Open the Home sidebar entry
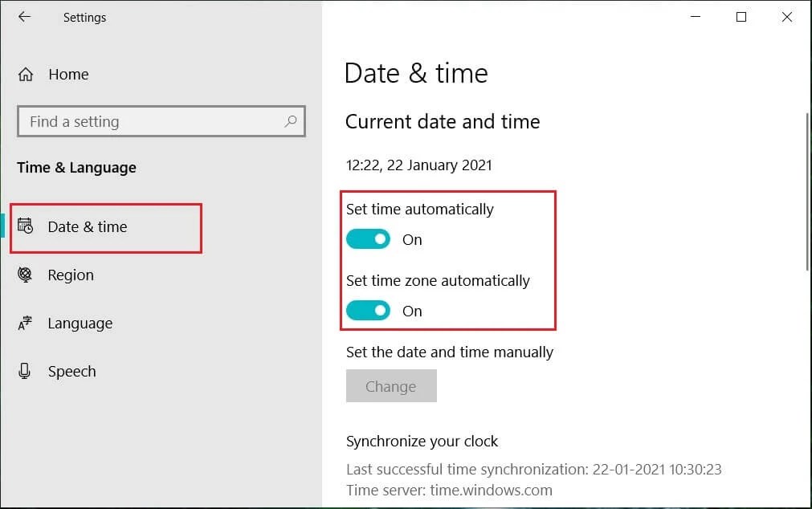 pyautogui.click(x=68, y=73)
